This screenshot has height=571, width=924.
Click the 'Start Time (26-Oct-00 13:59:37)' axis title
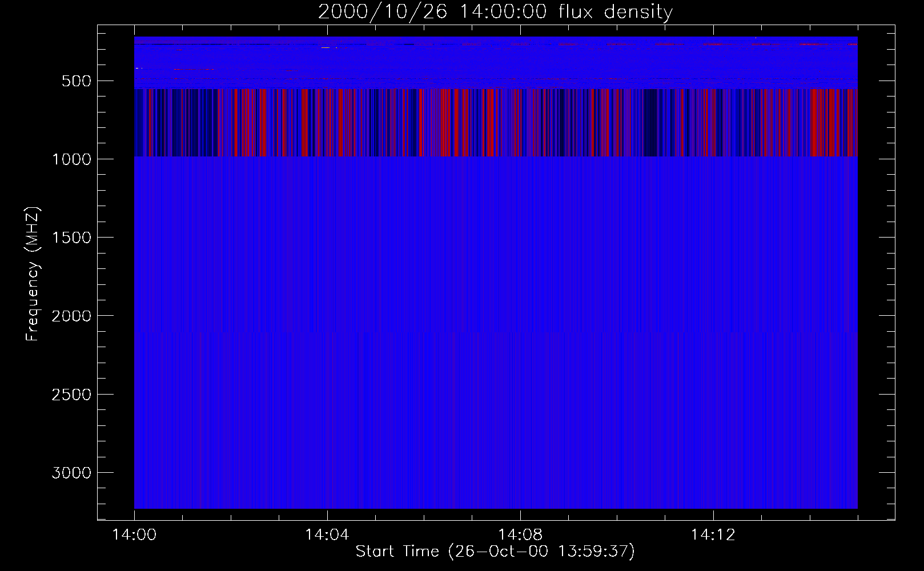pyautogui.click(x=495, y=552)
